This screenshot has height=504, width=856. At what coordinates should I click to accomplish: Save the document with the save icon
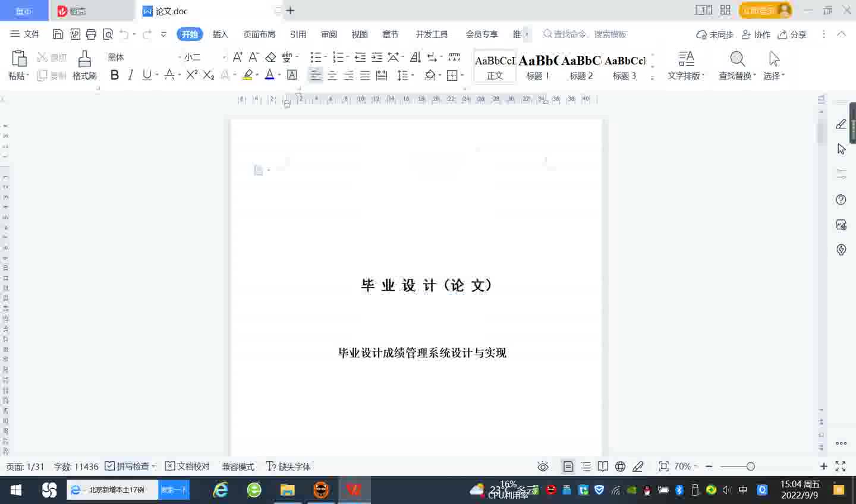58,34
